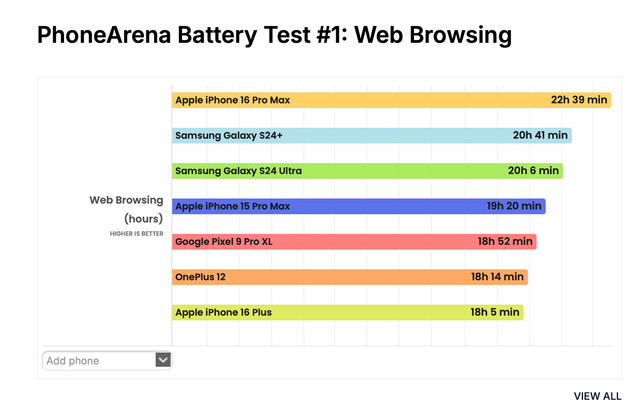The height and width of the screenshot is (419, 640).
Task: Click the HIGHER IS BETTER caption
Action: pos(136,234)
